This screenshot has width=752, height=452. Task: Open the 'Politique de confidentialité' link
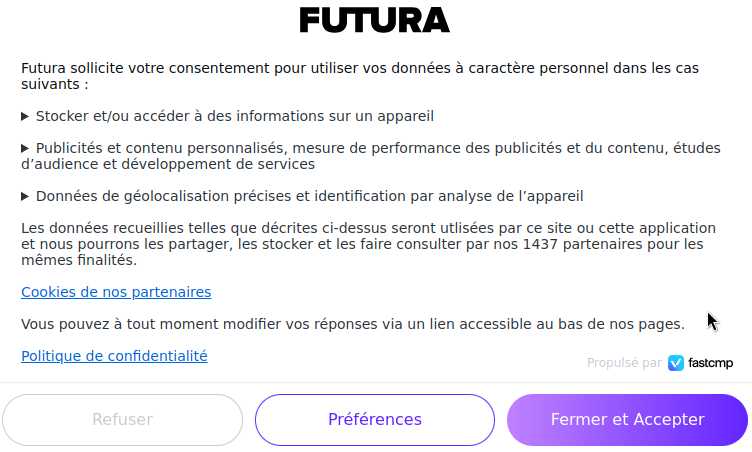114,356
